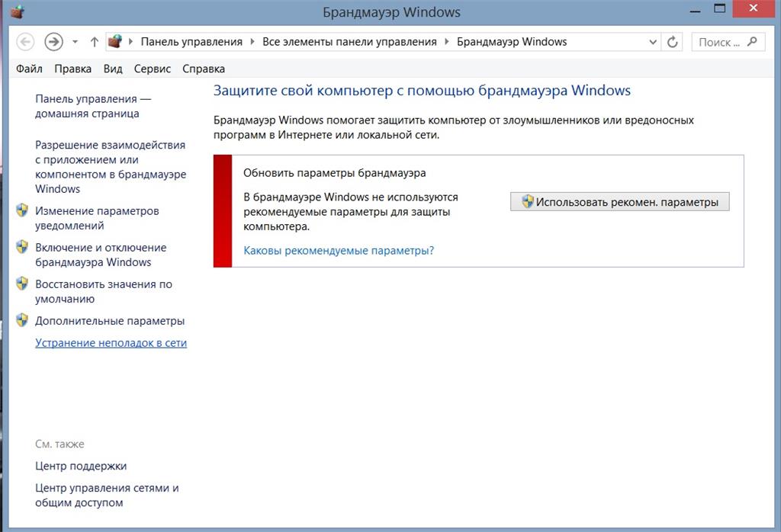Click Использовать рекомен. параметры button
Screen dimensions: 781x532
pyautogui.click(x=619, y=201)
